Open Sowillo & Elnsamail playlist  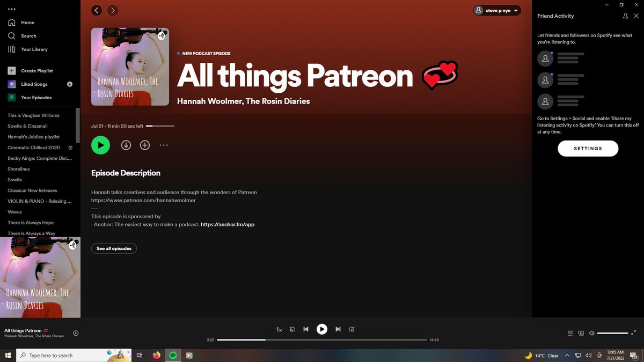click(27, 126)
